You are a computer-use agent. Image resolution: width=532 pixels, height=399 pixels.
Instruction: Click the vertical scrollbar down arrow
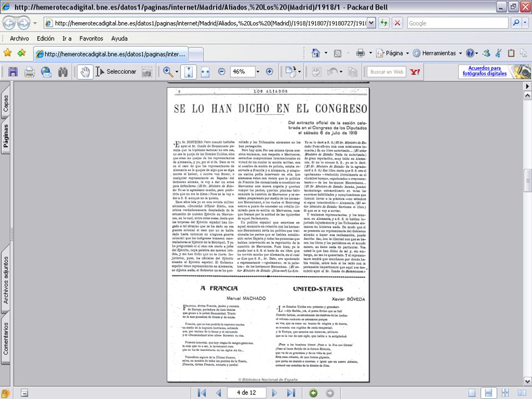pos(528,381)
